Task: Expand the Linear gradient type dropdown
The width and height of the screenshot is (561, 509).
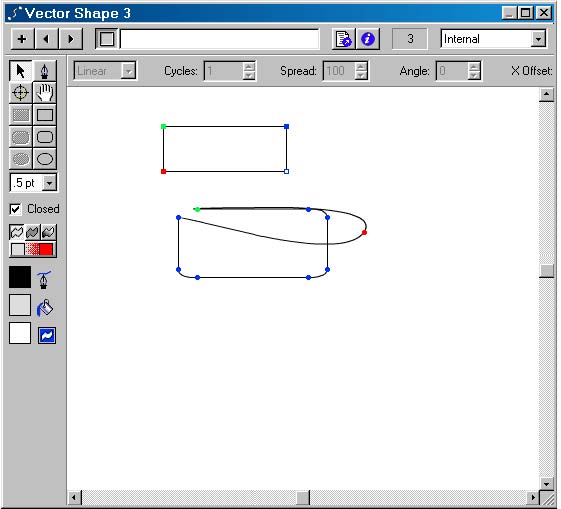Action: (128, 71)
